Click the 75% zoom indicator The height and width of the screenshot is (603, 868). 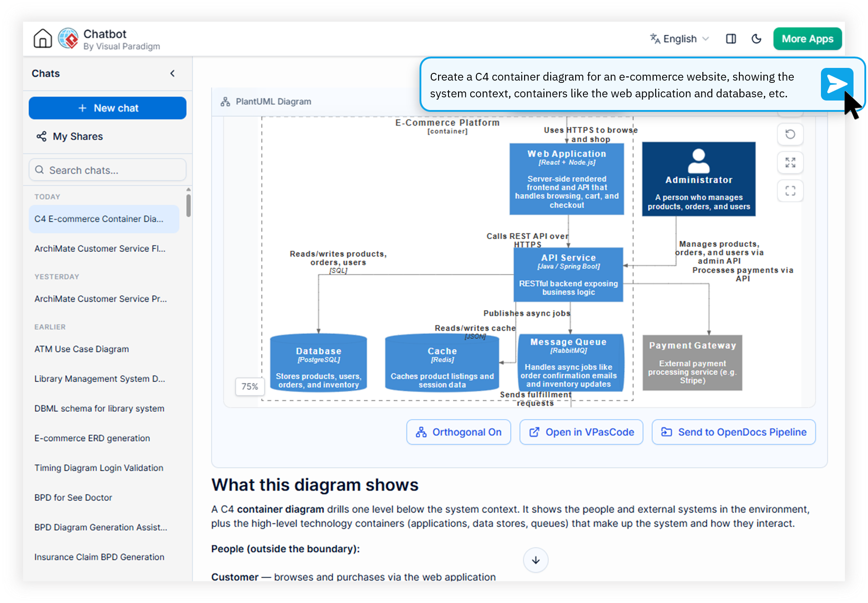(x=249, y=387)
